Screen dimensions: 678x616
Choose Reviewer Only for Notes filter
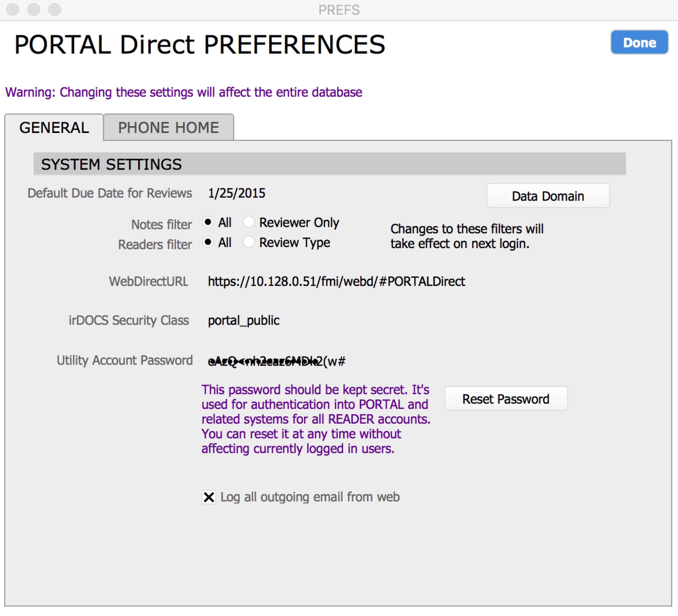point(249,222)
